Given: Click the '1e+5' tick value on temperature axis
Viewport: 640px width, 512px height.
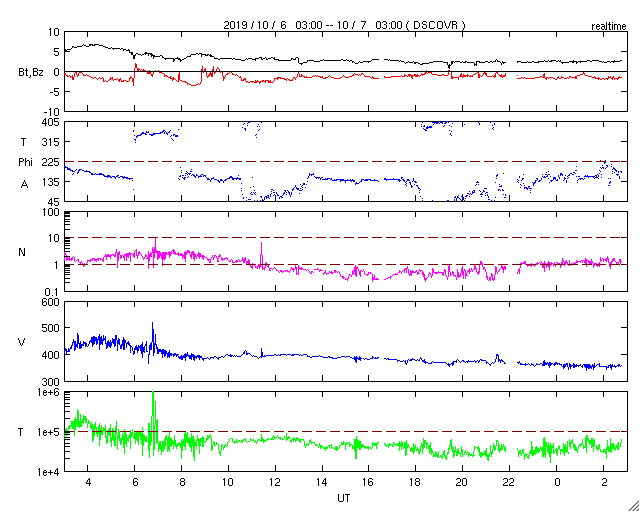Looking at the screenshot, I should click(49, 432).
